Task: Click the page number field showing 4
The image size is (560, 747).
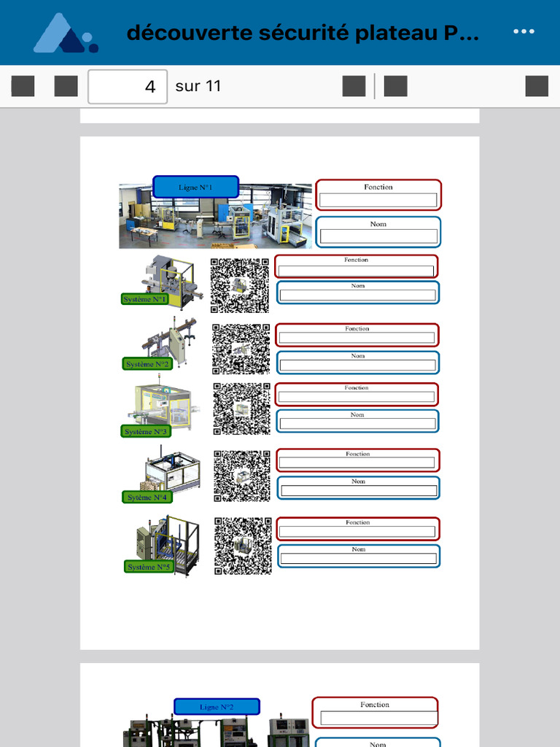Action: pyautogui.click(x=128, y=86)
